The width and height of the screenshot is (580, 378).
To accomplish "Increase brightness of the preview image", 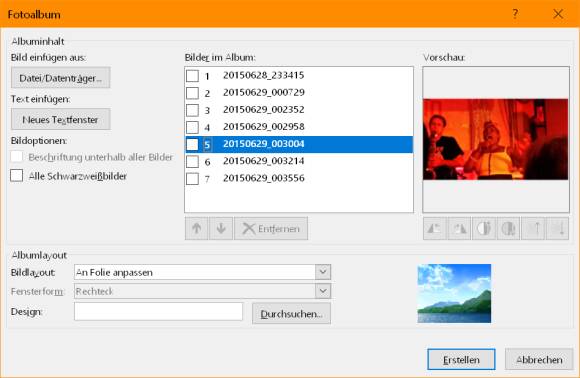I will [533, 229].
